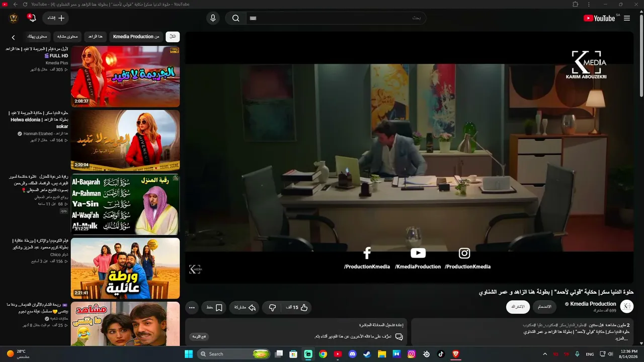Open the YouTube hamburger guide menu
Viewport: 644px width, 362px height.
[x=627, y=18]
